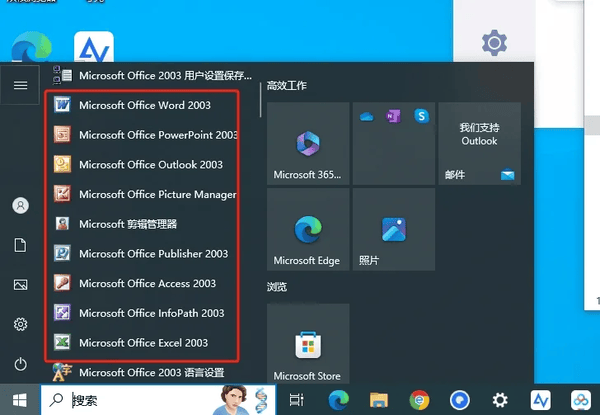The height and width of the screenshot is (415, 600).
Task: Open the user account icon in Start sidebar
Action: 20,205
